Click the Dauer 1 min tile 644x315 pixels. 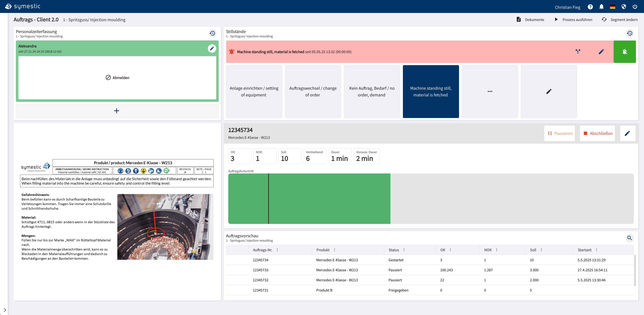(x=340, y=156)
